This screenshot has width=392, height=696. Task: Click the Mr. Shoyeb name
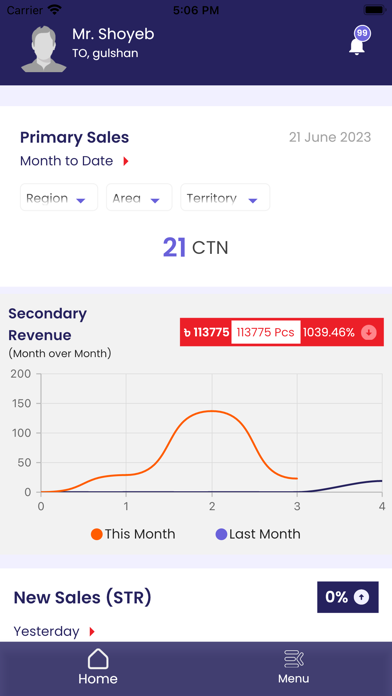(x=113, y=34)
